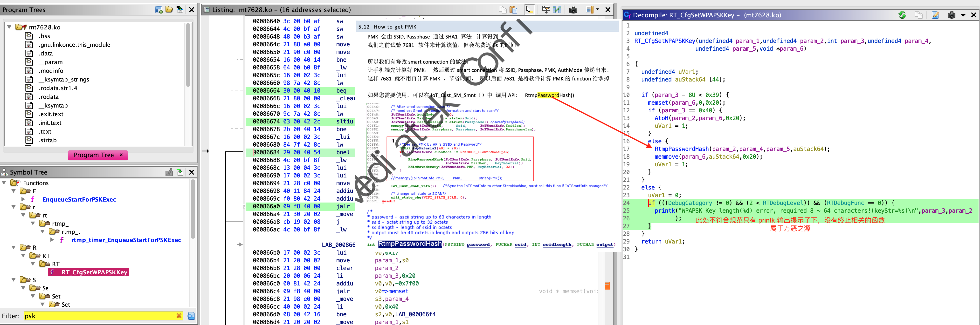Take a Decompile snapshot with camera icon
This screenshot has height=325, width=980.
point(952,15)
